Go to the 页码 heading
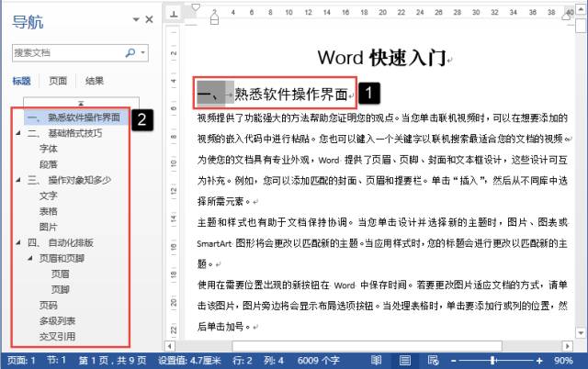This screenshot has width=588, height=369. [x=49, y=306]
